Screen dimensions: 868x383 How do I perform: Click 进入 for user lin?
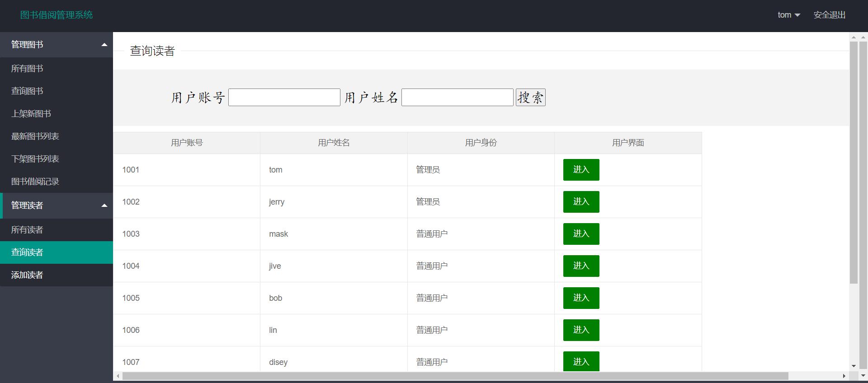(581, 330)
